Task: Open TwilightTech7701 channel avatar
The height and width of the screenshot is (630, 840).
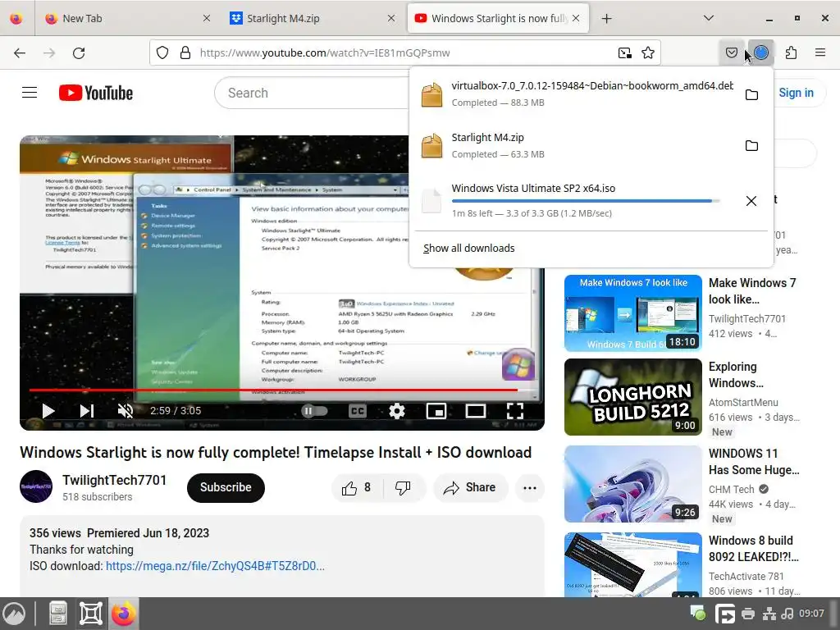Action: (36, 486)
